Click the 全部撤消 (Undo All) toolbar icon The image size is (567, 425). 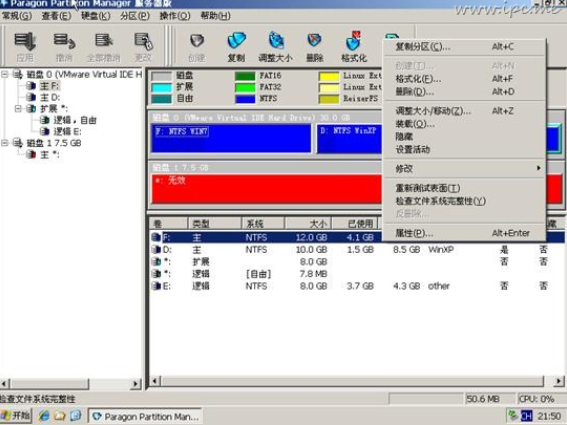pos(104,47)
